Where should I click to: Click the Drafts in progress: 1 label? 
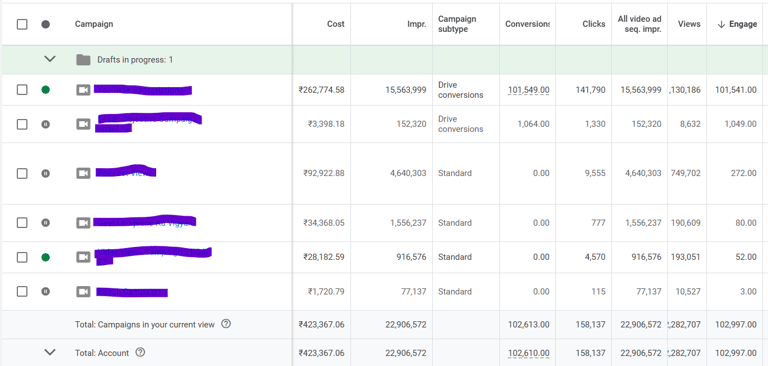pos(135,60)
